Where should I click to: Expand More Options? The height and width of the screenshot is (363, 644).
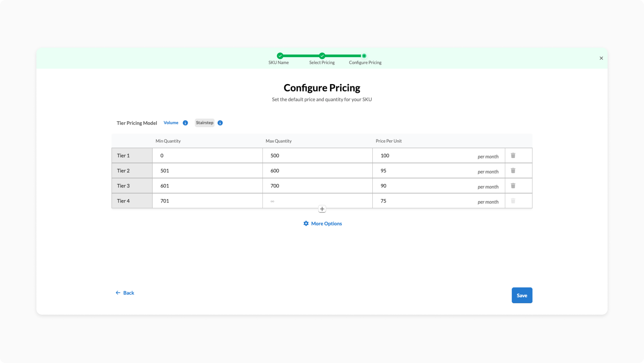click(x=322, y=224)
